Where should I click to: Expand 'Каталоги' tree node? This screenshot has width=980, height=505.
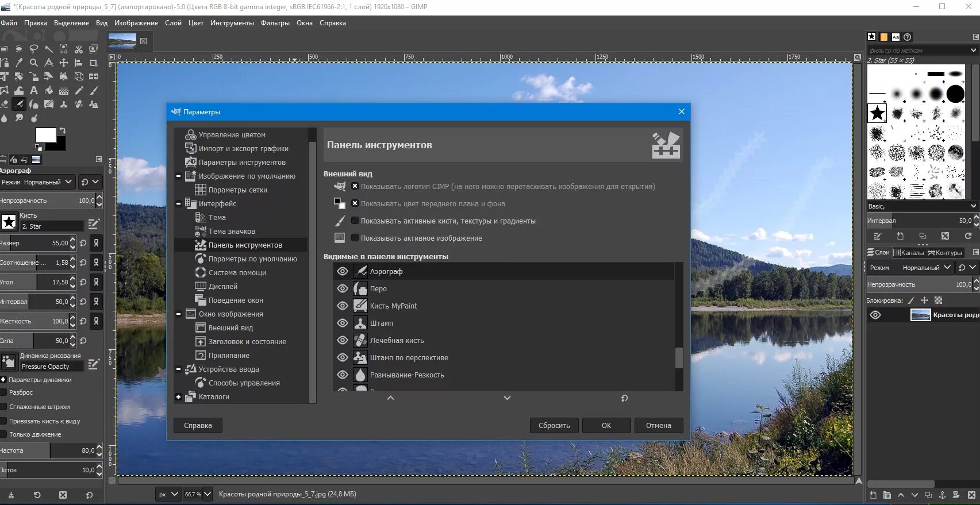[178, 396]
